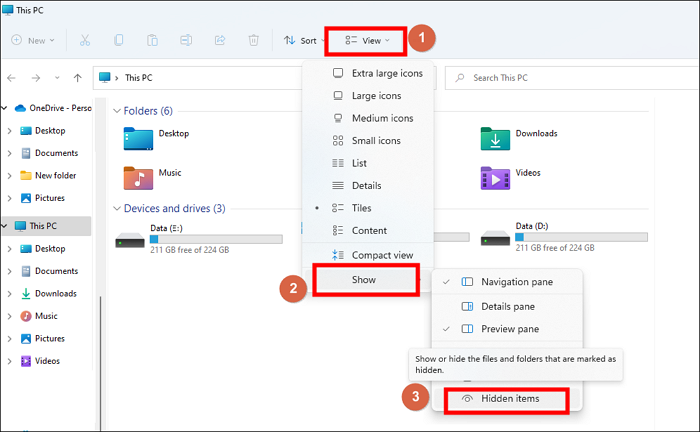Click the Cut scissors icon in toolbar
Screen dimensions: 700x432
click(x=84, y=40)
